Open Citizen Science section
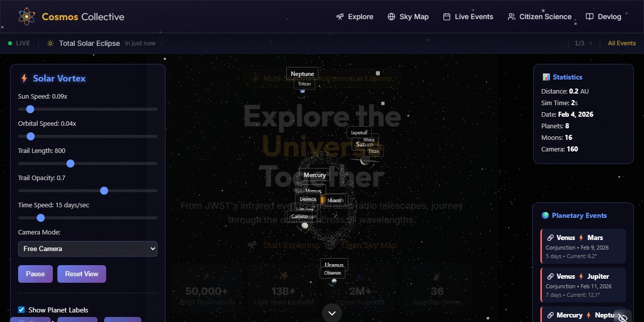The height and width of the screenshot is (322, 644). coord(539,17)
